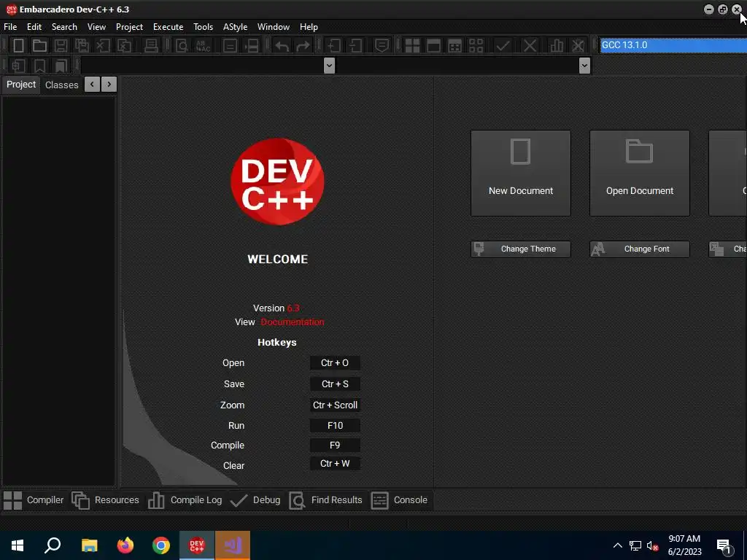Click the Save floppy disk toolbar icon
747x560 pixels.
[x=61, y=46]
